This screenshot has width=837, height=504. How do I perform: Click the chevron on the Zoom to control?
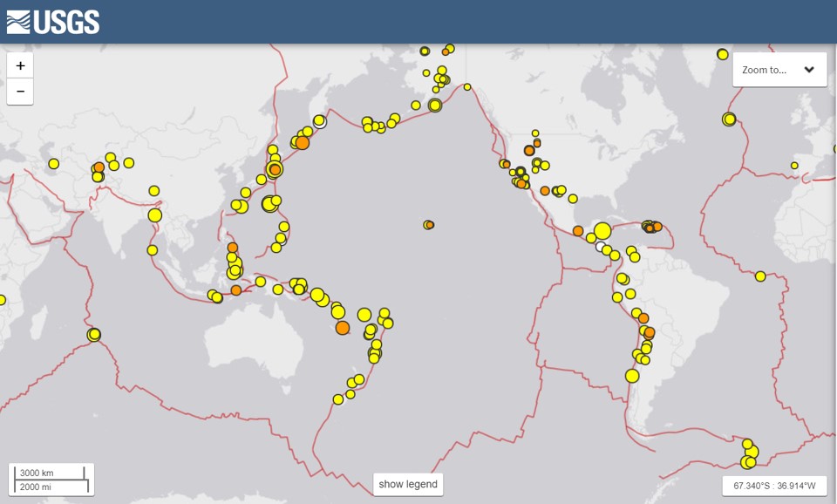click(809, 70)
